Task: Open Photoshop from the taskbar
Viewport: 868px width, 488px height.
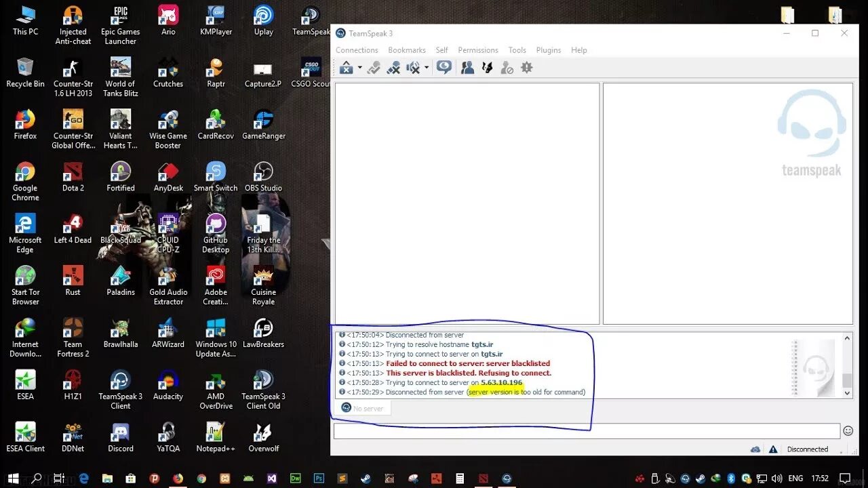Action: pos(319,479)
